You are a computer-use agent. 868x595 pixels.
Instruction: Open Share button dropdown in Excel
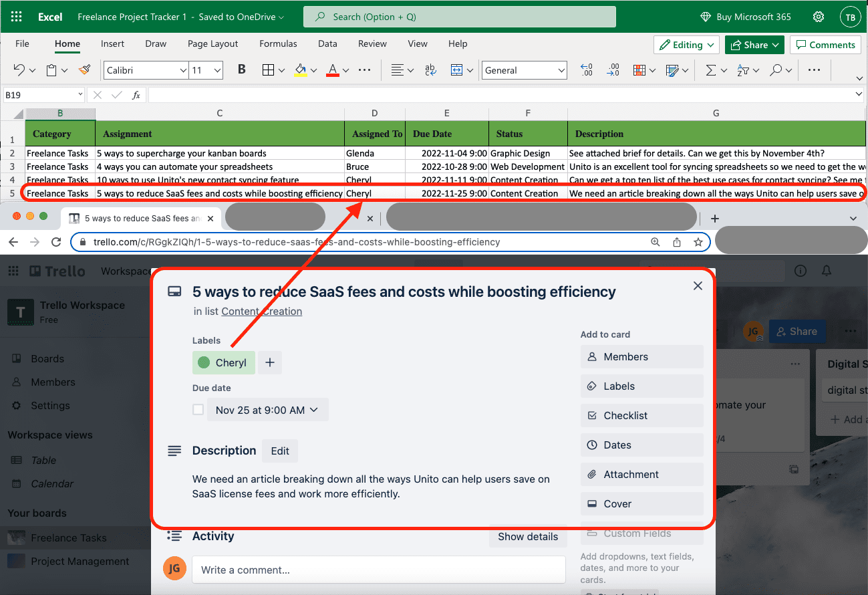point(754,45)
